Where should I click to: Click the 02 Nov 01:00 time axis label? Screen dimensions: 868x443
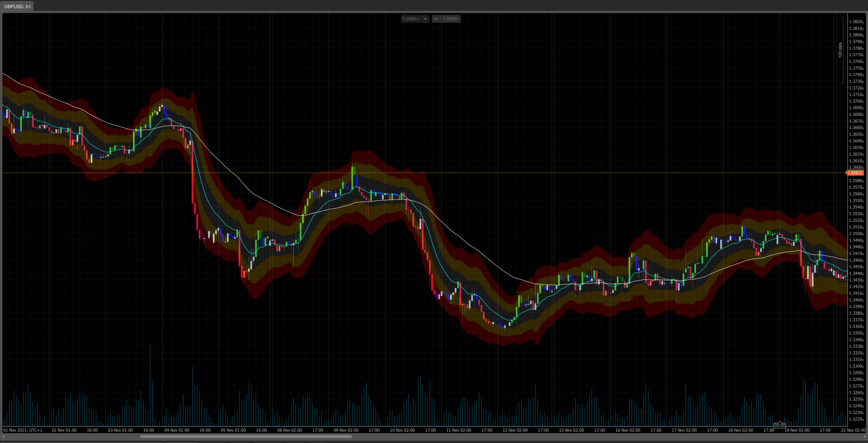click(64, 430)
